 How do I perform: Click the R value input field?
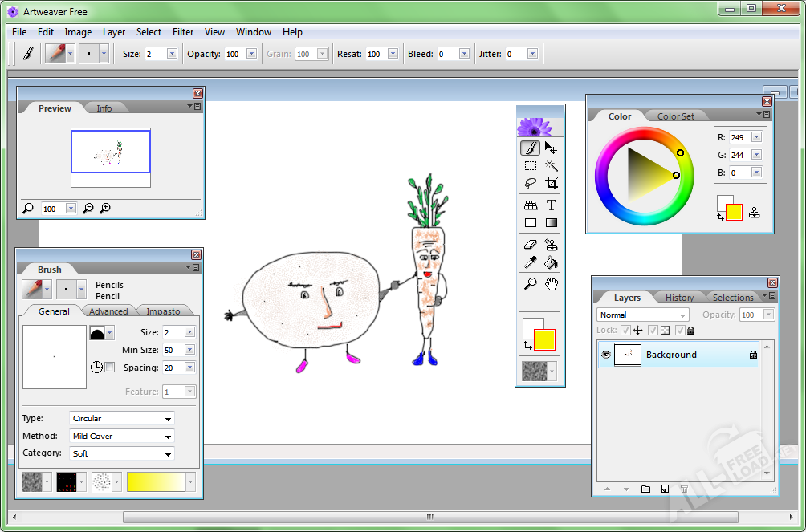click(739, 137)
